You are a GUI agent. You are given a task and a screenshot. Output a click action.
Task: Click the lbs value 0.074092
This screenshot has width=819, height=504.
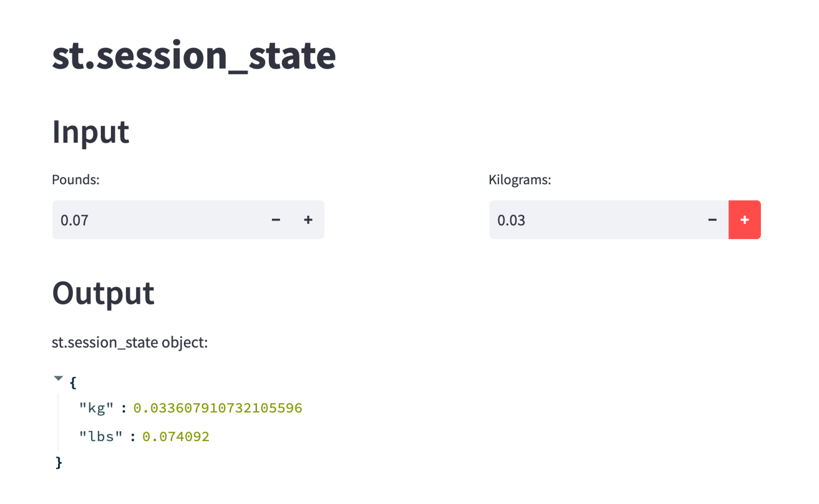point(176,437)
